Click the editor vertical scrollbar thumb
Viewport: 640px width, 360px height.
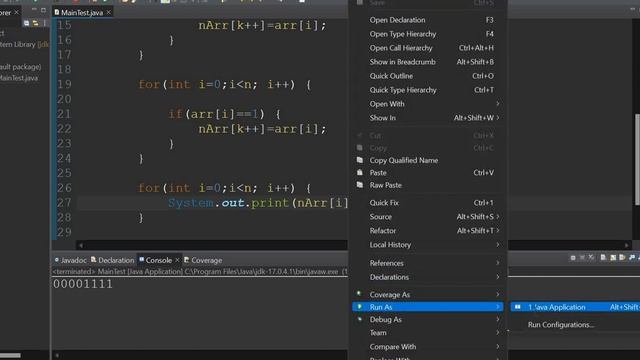pos(637,159)
